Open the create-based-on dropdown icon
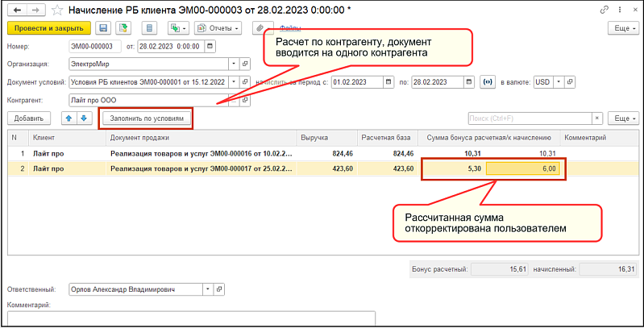Image resolution: width=644 pixels, height=328 pixels. click(x=178, y=28)
